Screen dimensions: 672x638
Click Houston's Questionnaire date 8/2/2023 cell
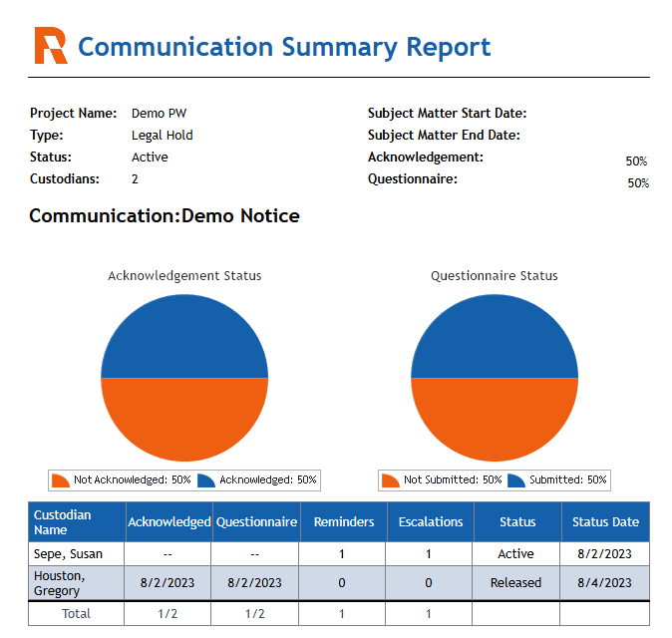pos(254,583)
